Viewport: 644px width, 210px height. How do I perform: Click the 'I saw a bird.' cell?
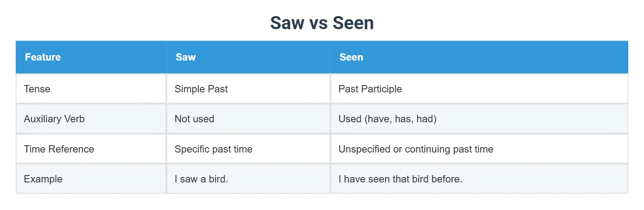pos(201,179)
